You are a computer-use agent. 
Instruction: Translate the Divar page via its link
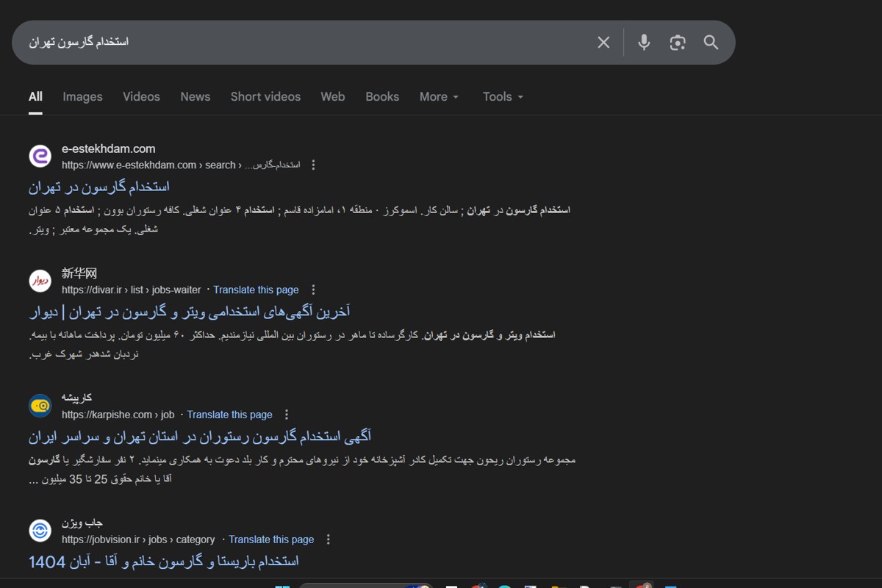(256, 290)
